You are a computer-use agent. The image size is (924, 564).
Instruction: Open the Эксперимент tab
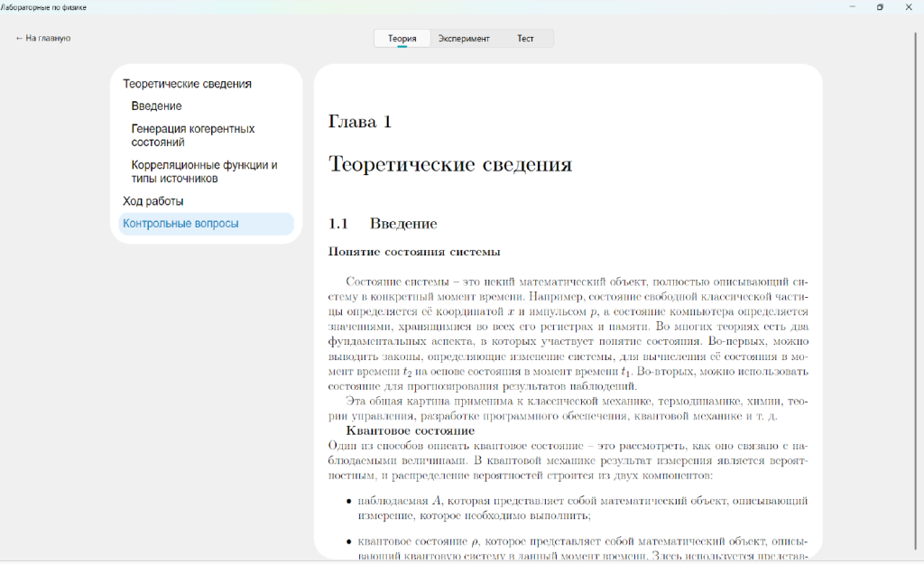[x=464, y=39]
